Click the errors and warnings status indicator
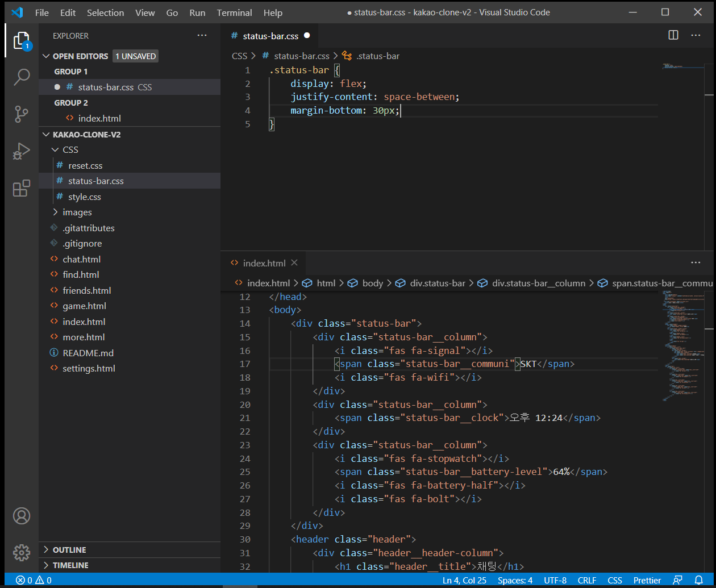This screenshot has height=588, width=716. pos(34,580)
